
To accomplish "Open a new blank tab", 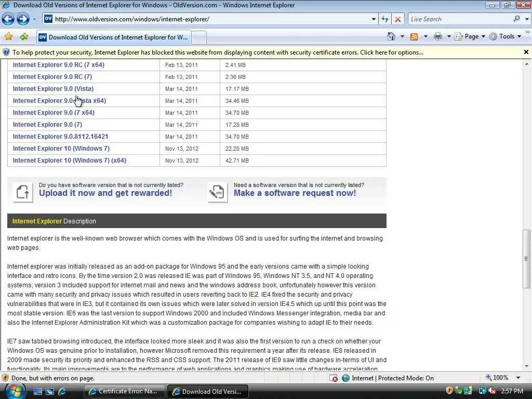I will [199, 37].
